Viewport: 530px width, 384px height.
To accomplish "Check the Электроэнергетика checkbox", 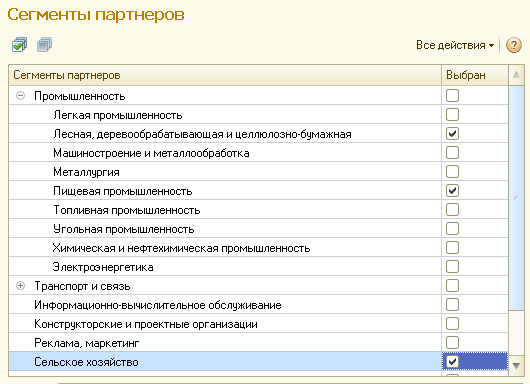I will (452, 266).
